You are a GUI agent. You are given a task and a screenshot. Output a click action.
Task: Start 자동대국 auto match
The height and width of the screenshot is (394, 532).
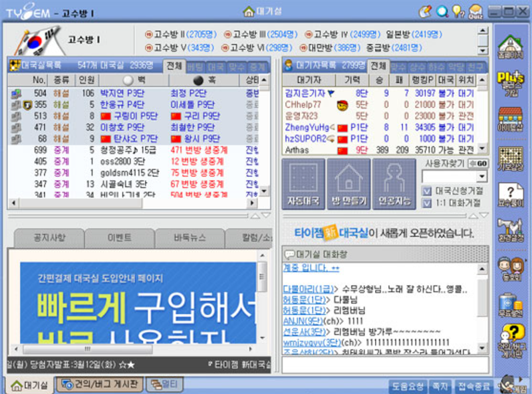click(303, 184)
